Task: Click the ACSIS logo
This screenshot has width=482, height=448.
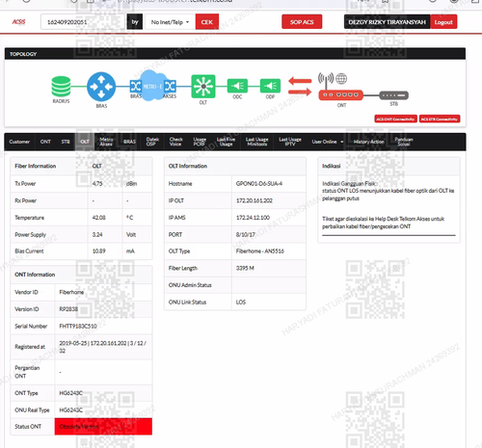Action: coord(18,22)
